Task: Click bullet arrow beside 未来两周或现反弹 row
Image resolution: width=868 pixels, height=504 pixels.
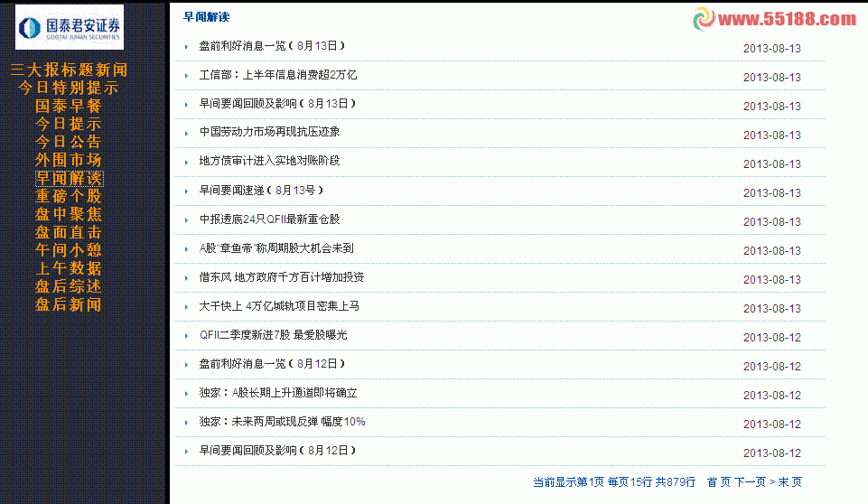Action: point(187,423)
